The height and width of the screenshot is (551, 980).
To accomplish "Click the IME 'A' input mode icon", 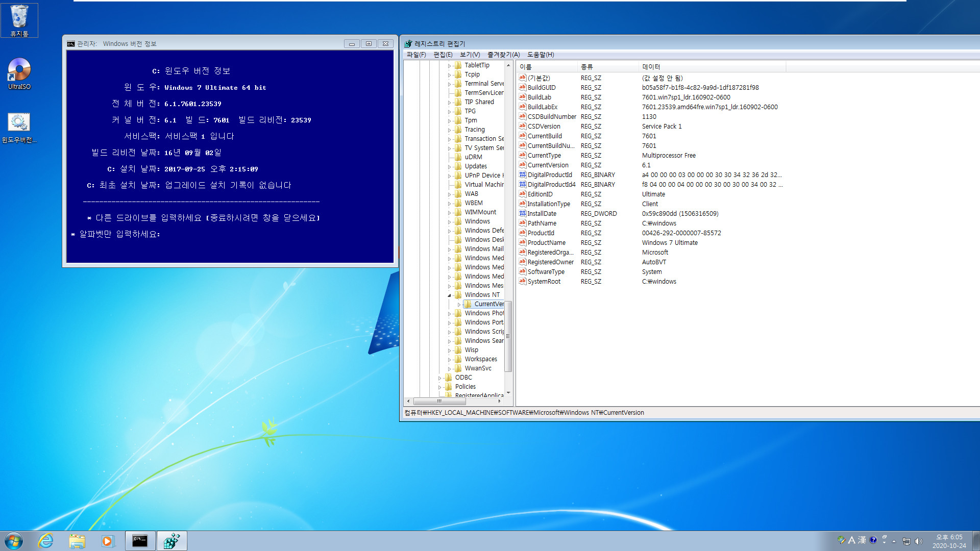I will (x=852, y=540).
